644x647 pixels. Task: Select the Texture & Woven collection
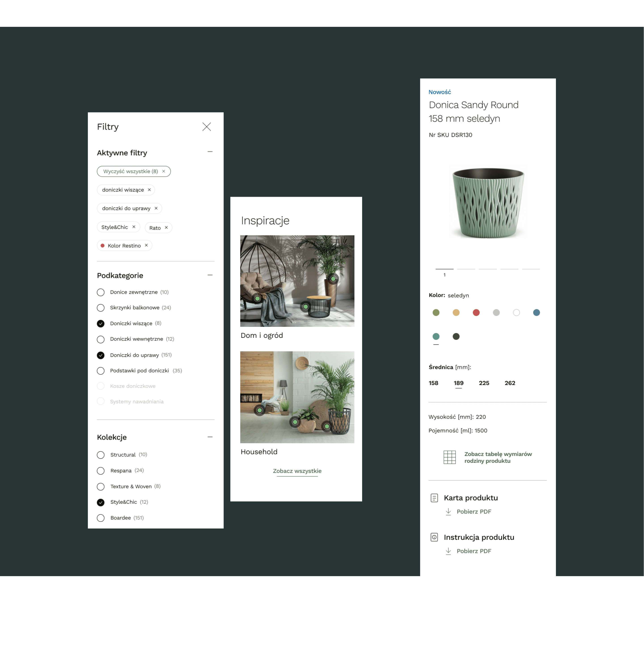coord(100,486)
